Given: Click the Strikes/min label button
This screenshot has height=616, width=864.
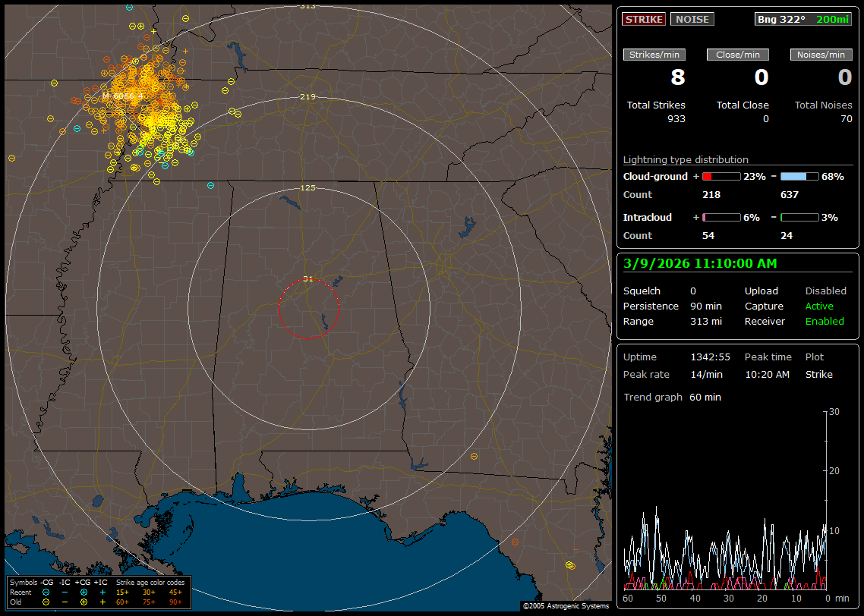Looking at the screenshot, I should click(654, 55).
